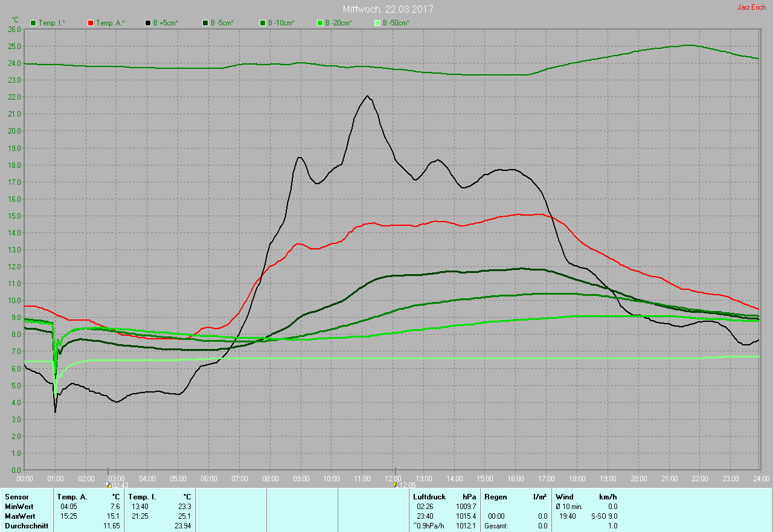Click the S-SO 9.0 wind value
Screen dimensions: 773x532
pos(604,516)
